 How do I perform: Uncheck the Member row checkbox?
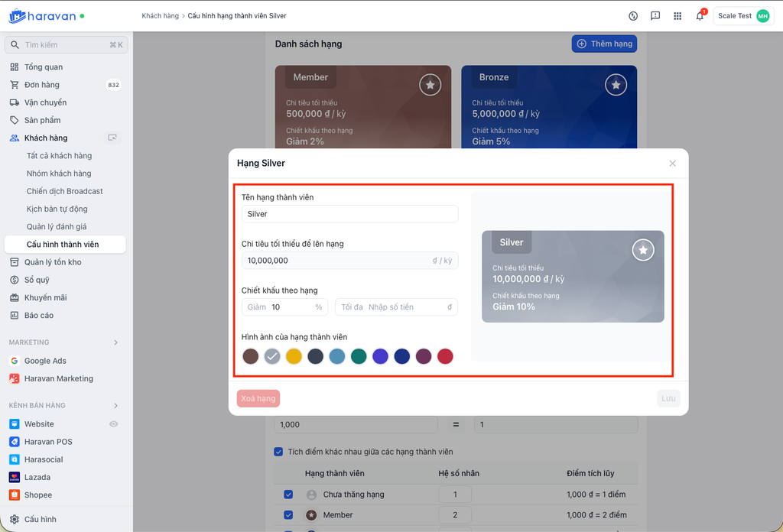pos(288,515)
